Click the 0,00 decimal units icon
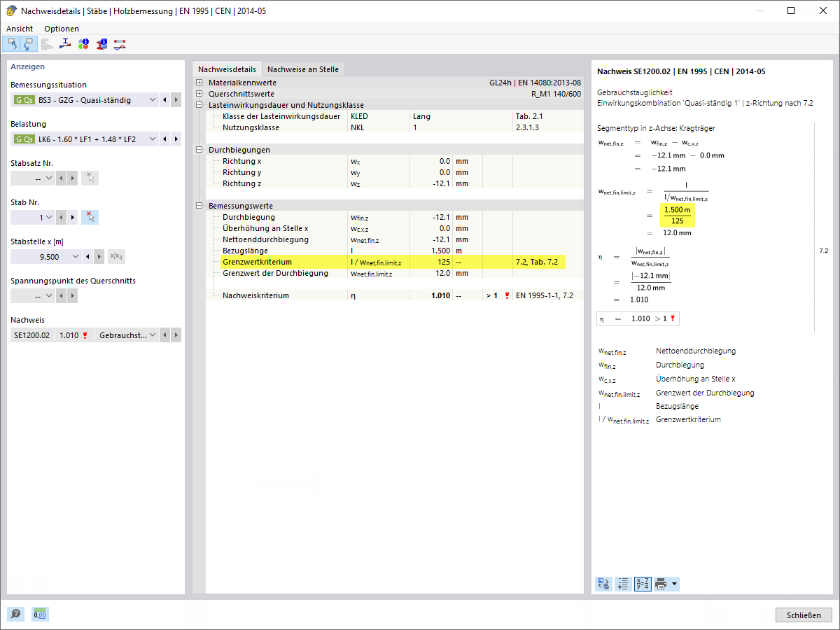840x630 pixels. (41, 614)
